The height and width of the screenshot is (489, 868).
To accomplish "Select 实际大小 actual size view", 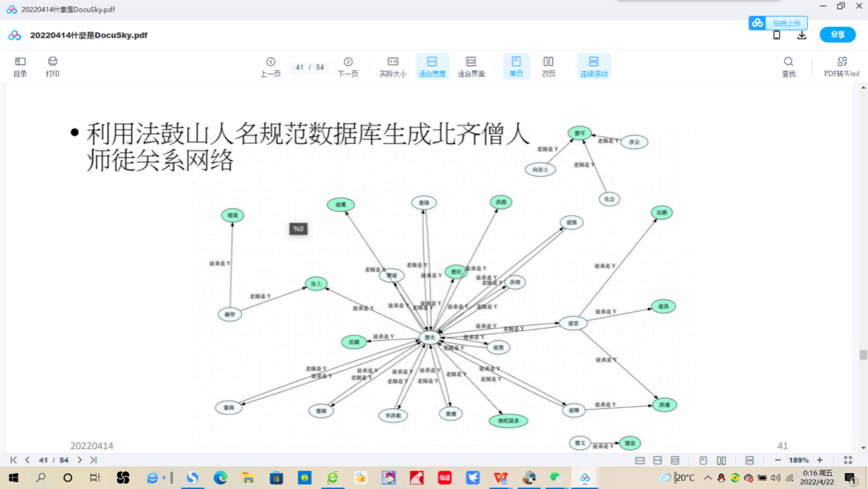I will click(393, 67).
